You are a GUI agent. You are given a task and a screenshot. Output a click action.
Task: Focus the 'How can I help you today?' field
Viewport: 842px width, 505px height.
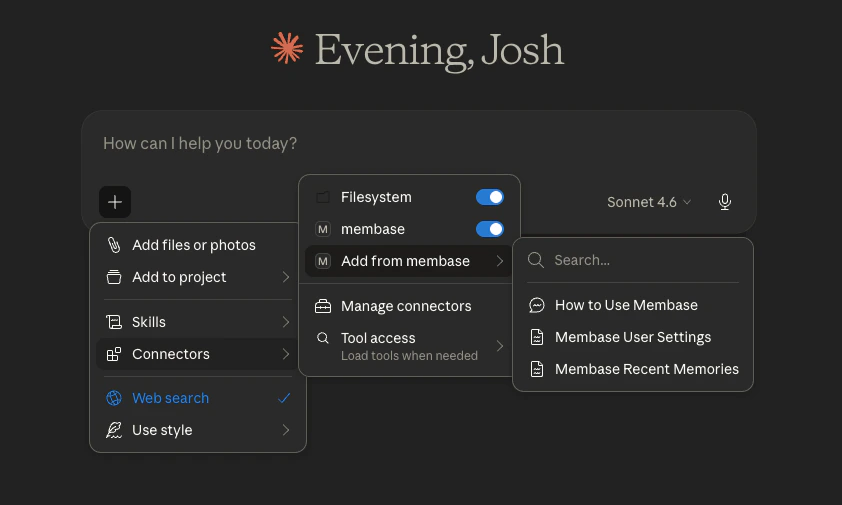point(200,143)
